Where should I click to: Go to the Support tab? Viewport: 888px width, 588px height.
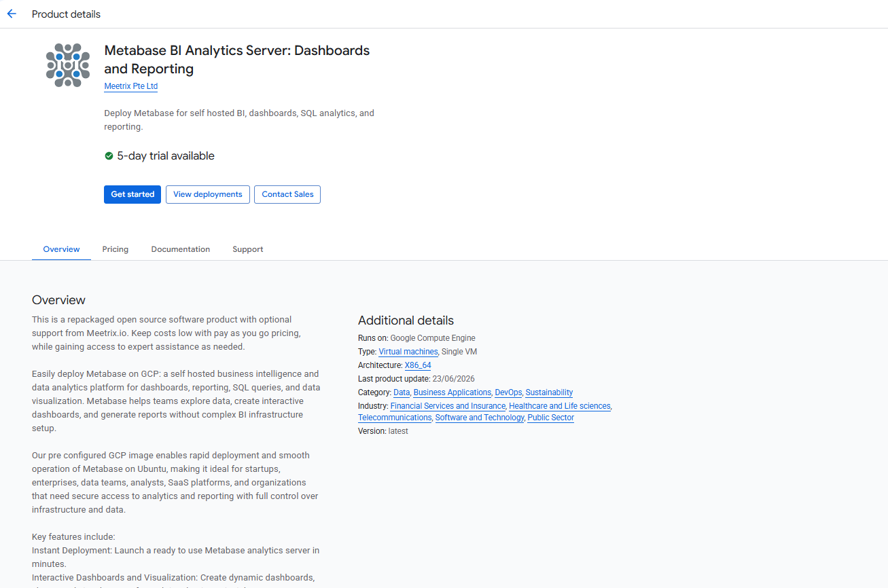(248, 249)
